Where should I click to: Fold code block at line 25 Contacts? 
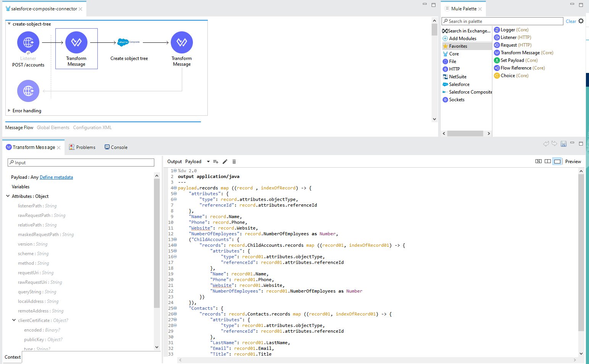pos(175,308)
